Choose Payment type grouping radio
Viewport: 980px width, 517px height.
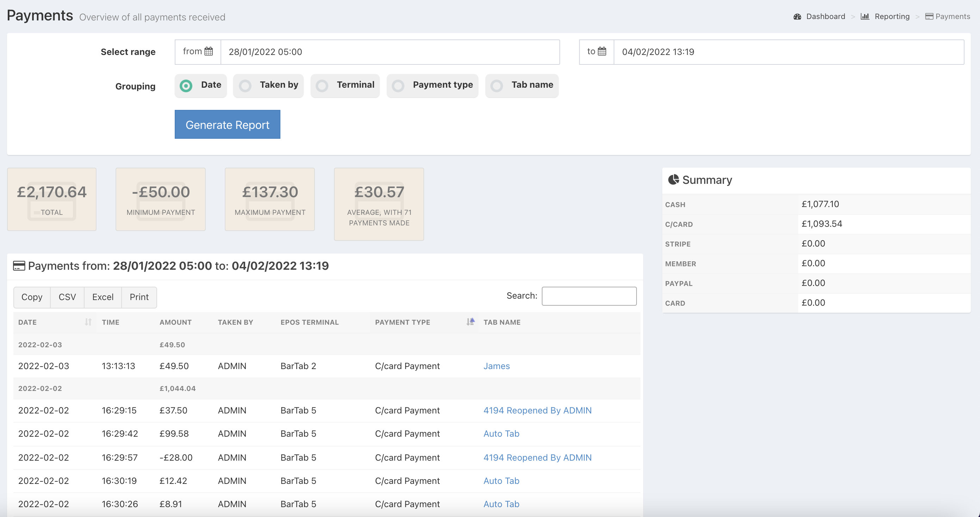398,86
